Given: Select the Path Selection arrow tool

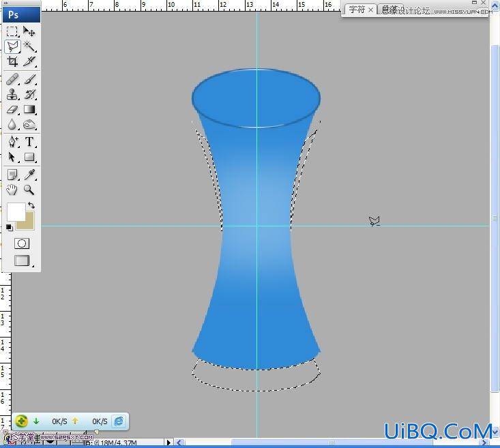Looking at the screenshot, I should click(x=12, y=158).
